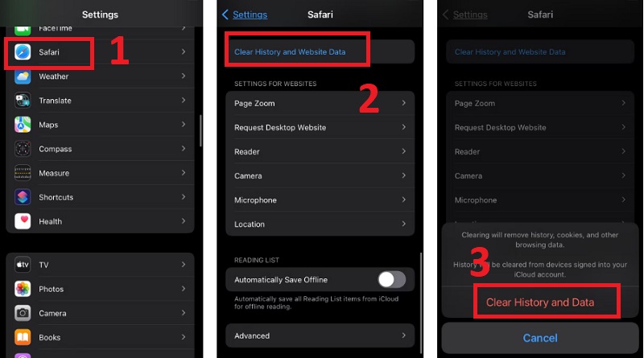The width and height of the screenshot is (644, 358).
Task: Go back to Settings from Safari
Action: click(x=245, y=14)
